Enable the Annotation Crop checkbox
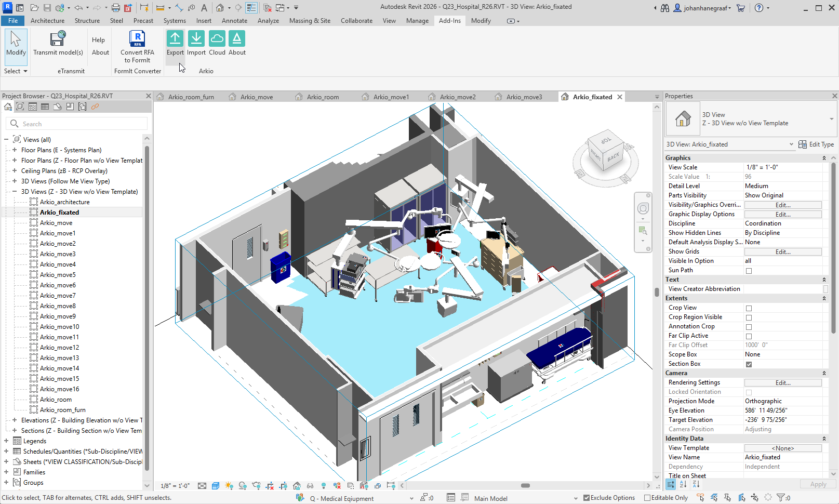Screen dimensions: 839x504 pyautogui.click(x=749, y=327)
